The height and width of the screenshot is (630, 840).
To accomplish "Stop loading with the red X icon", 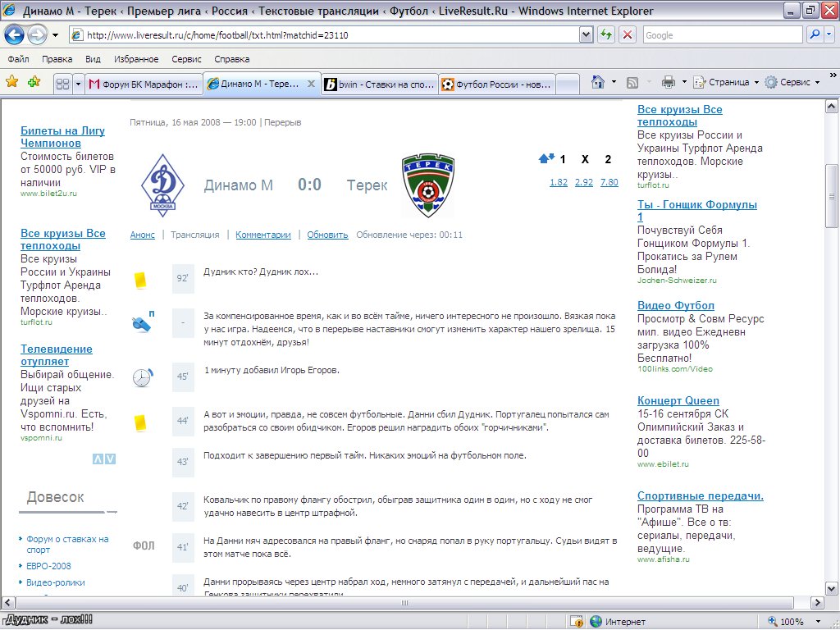I will click(628, 35).
